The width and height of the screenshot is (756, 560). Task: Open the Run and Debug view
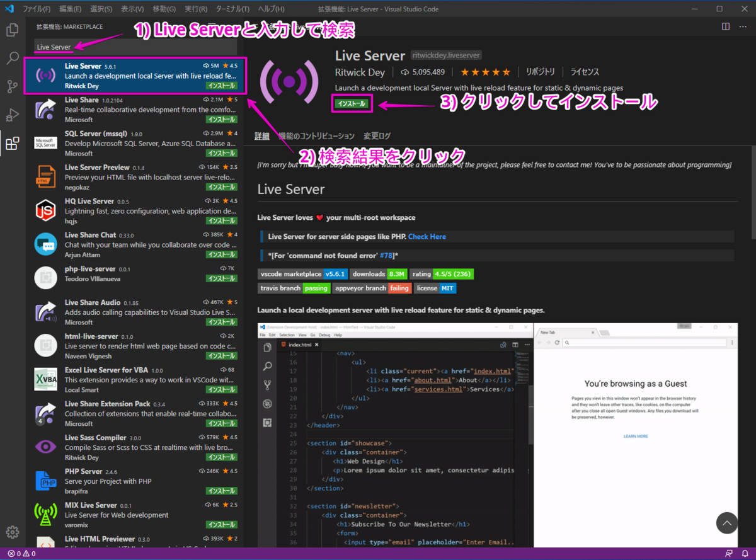click(x=12, y=115)
